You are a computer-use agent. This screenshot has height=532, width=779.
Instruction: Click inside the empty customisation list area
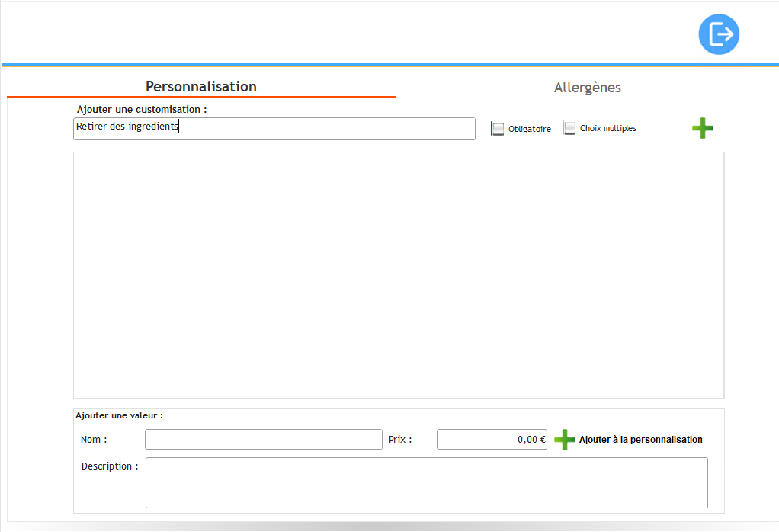pyautogui.click(x=398, y=274)
